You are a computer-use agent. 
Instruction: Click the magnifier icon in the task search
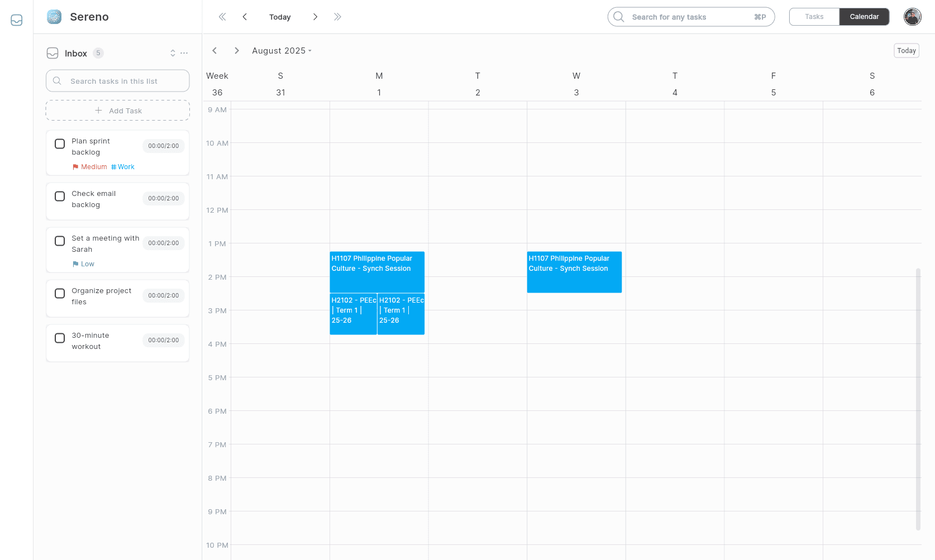tap(57, 80)
